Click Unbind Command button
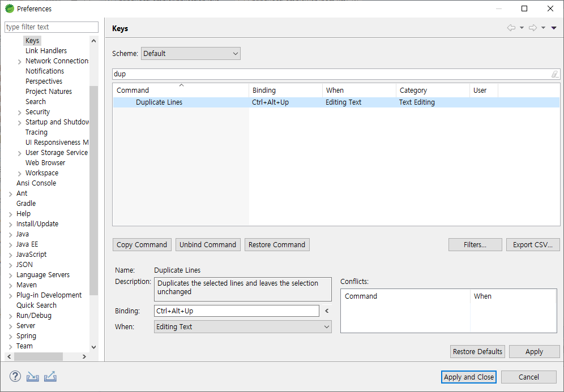Viewport: 564px width, 392px height. pyautogui.click(x=208, y=245)
